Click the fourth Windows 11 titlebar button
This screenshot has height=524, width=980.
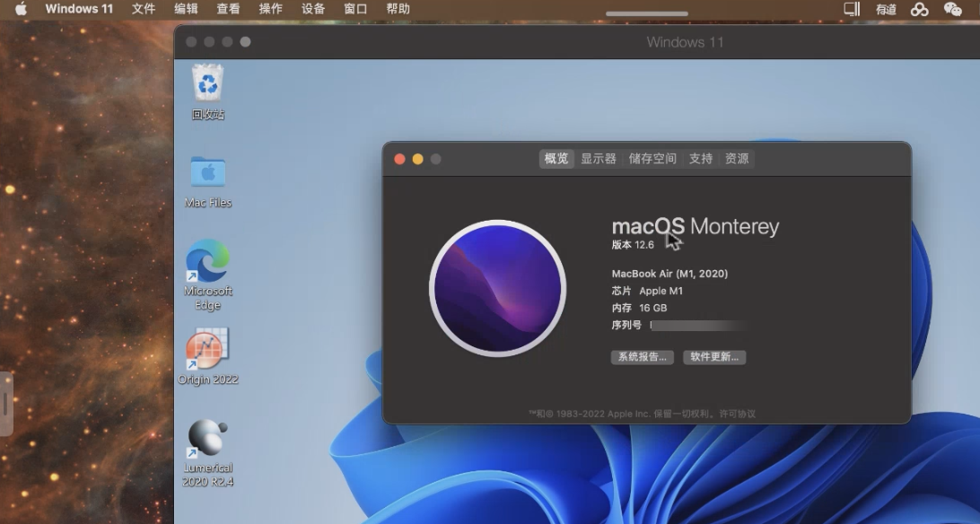pos(246,42)
